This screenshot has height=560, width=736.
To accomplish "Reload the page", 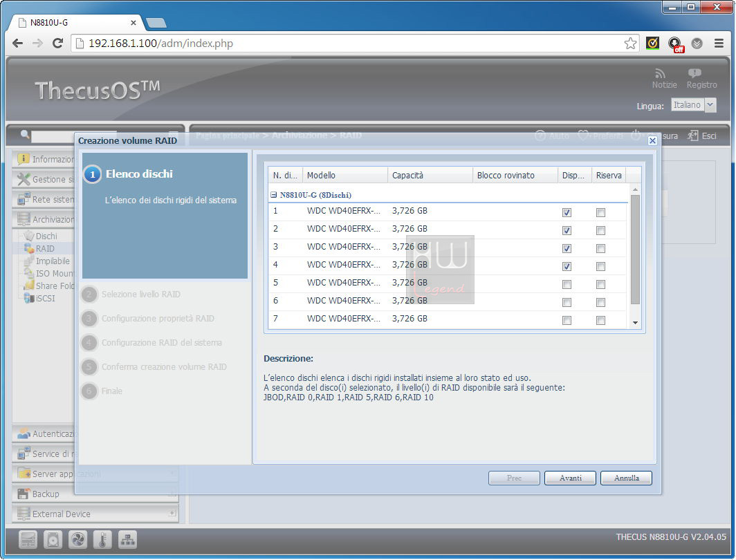I will [x=57, y=43].
